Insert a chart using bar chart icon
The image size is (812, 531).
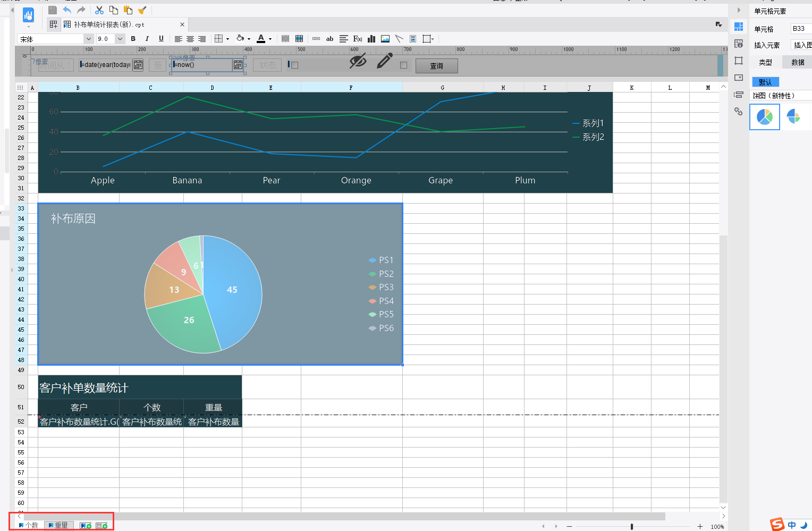pyautogui.click(x=371, y=39)
